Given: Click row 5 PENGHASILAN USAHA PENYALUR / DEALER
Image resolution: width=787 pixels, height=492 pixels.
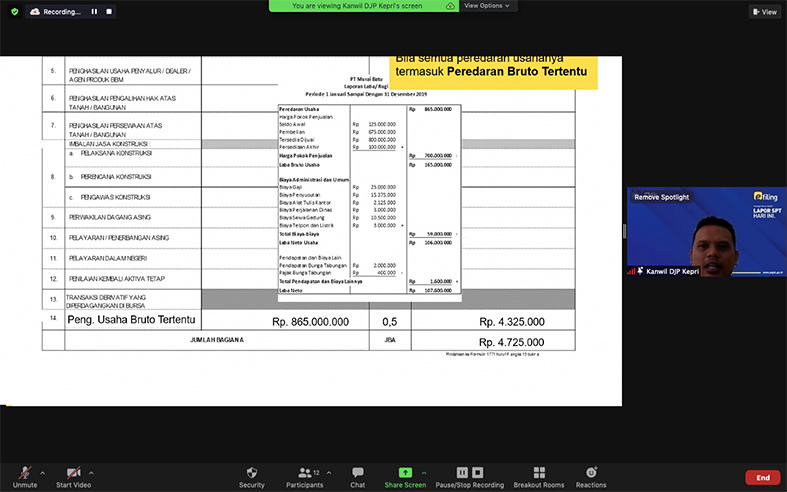Looking at the screenshot, I should (x=130, y=75).
